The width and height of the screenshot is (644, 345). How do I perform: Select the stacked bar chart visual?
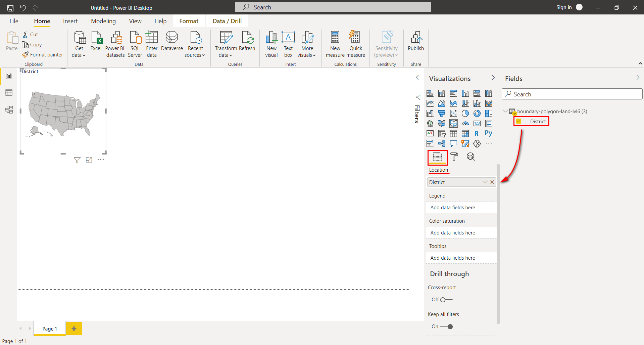tap(430, 93)
